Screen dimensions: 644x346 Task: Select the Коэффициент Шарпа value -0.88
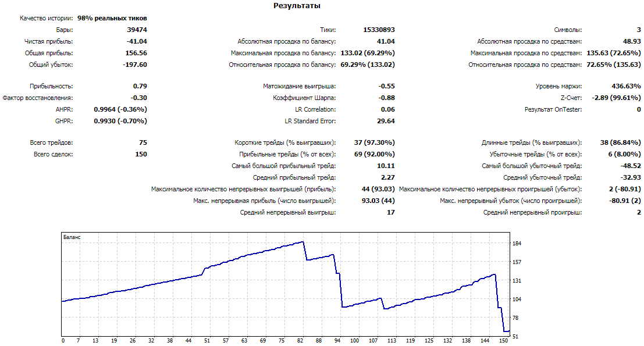[386, 98]
